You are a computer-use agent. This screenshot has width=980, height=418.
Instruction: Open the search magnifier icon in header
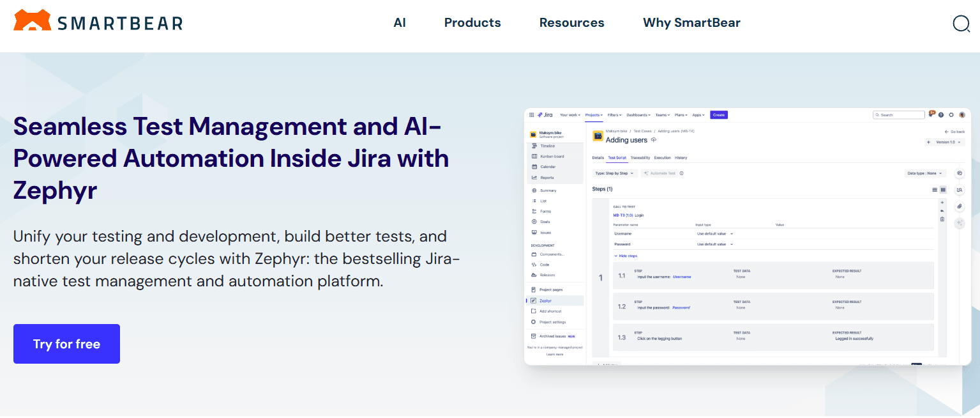click(x=961, y=24)
